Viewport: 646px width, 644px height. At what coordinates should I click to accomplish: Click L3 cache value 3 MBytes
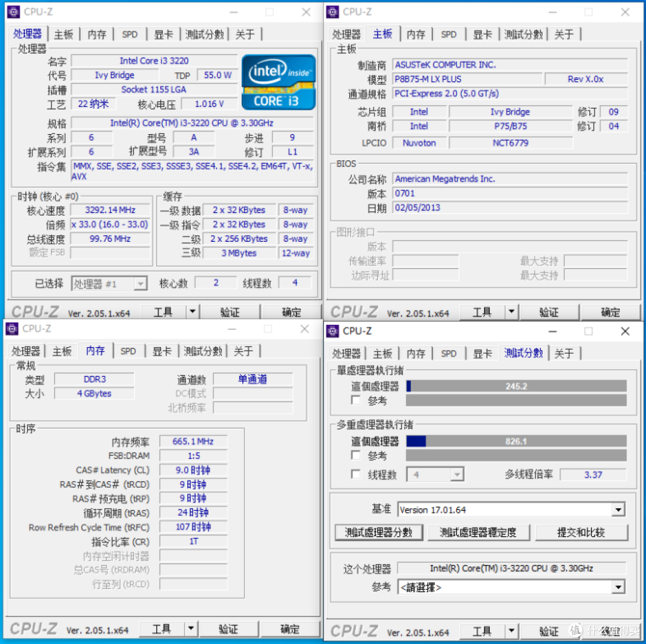pos(239,253)
